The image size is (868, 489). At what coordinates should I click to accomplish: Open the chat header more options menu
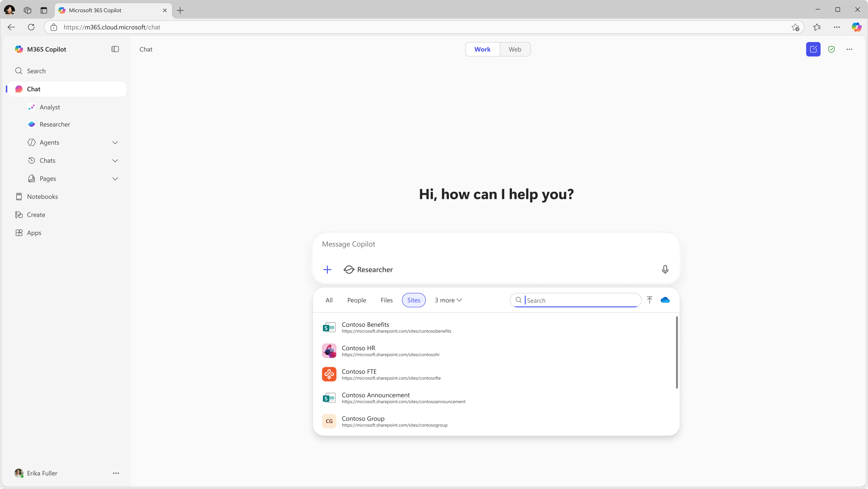849,49
